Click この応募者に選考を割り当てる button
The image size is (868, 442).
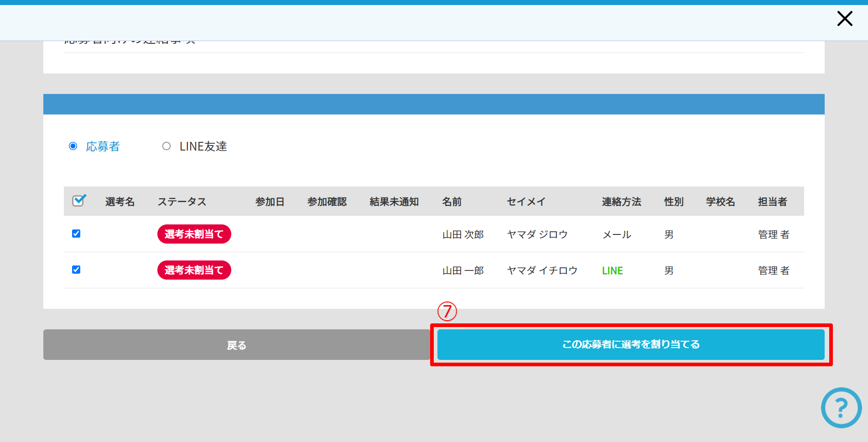(x=630, y=344)
